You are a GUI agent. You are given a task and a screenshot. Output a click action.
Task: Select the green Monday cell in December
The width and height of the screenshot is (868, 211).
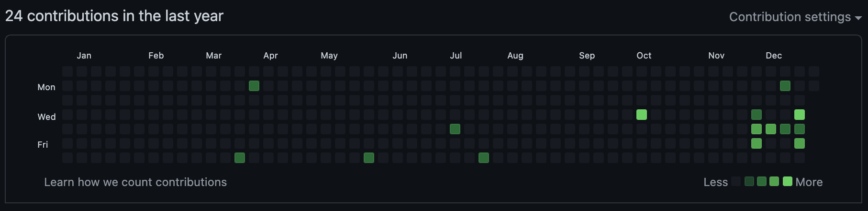pos(785,86)
